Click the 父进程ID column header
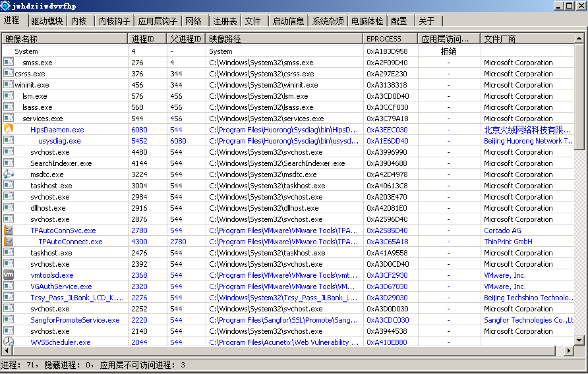Viewport: 588px width, 374px height. [x=186, y=39]
